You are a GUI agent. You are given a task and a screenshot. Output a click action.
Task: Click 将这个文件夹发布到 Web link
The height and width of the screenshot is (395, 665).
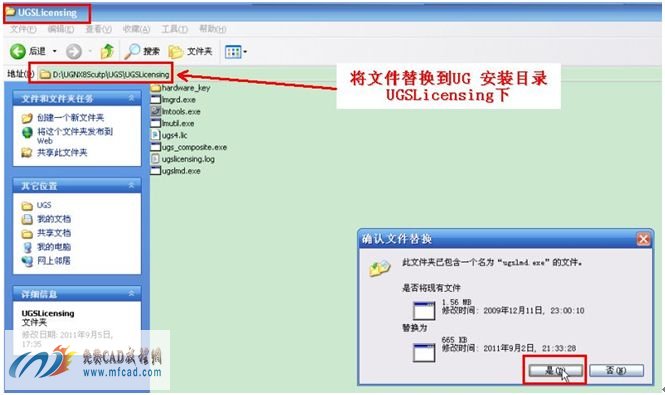75,135
